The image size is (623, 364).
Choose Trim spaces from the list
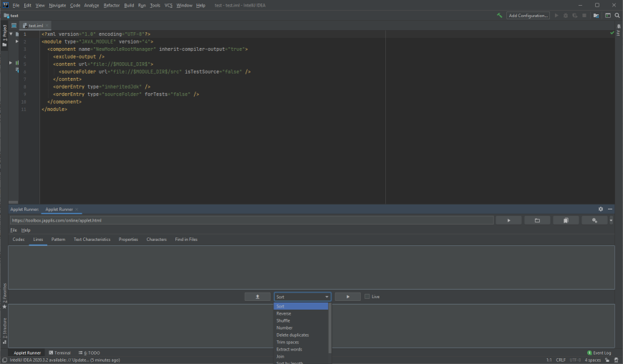click(x=301, y=342)
